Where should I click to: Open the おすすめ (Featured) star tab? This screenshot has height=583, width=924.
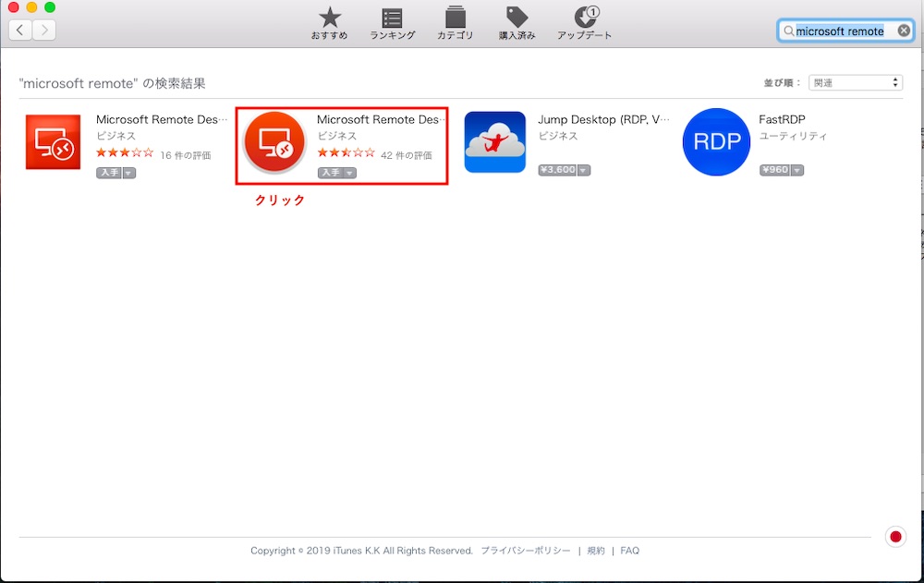(x=330, y=24)
